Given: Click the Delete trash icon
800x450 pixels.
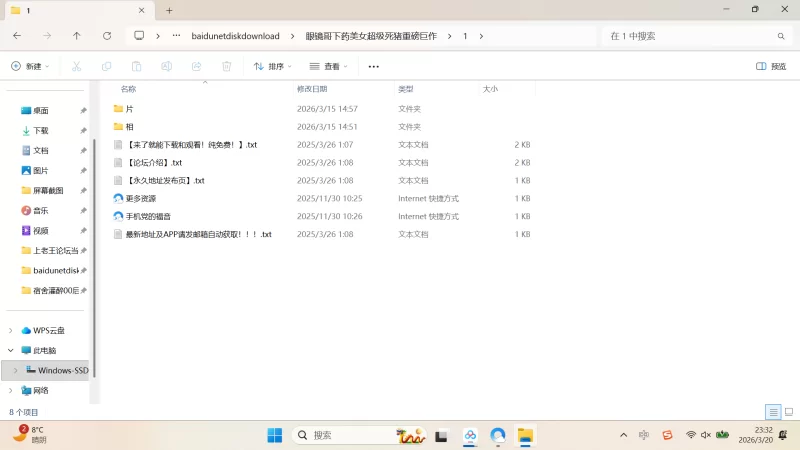Looking at the screenshot, I should click(x=227, y=66).
